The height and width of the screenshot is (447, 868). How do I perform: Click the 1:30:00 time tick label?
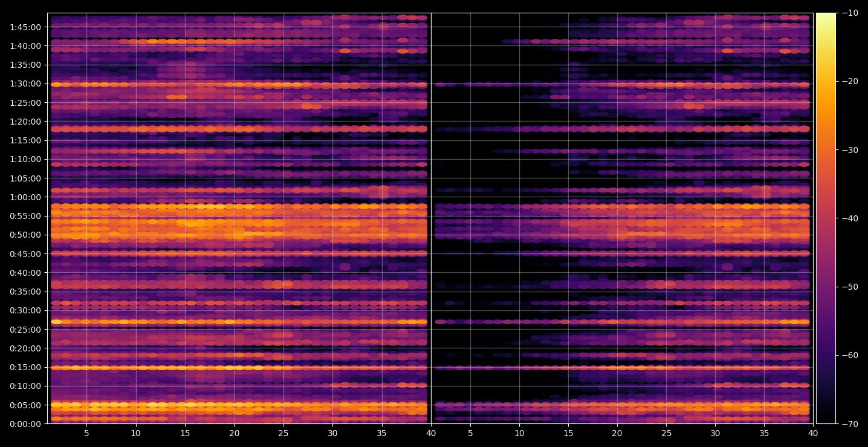26,83
